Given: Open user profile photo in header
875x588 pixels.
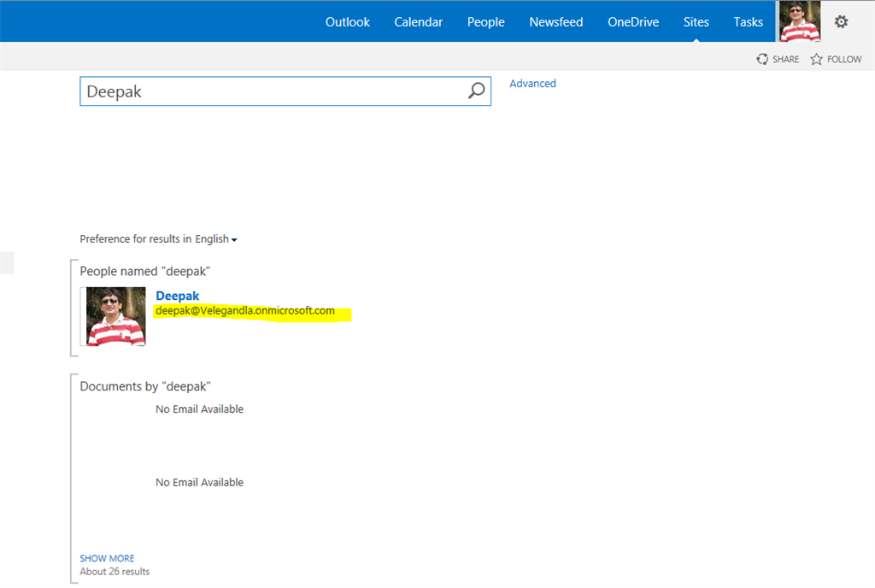Looking at the screenshot, I should (x=800, y=21).
